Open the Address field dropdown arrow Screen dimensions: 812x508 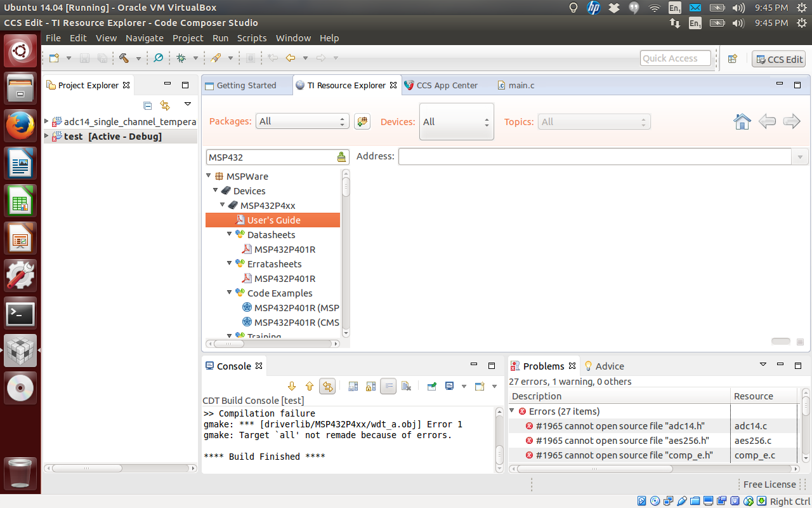[x=800, y=157]
